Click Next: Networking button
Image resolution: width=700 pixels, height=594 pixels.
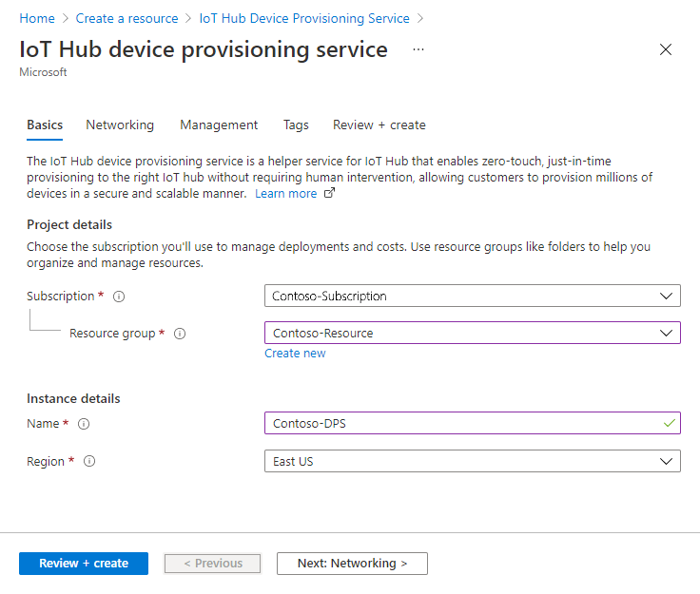pos(352,564)
